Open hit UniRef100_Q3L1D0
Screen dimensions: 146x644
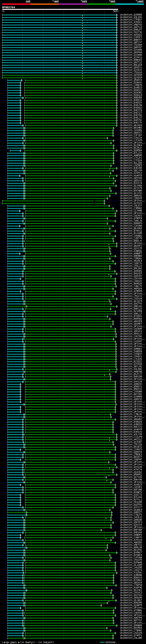(131, 17)
